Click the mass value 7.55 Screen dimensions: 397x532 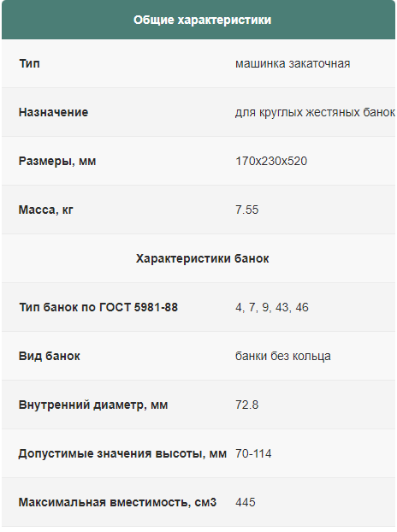pyautogui.click(x=247, y=210)
